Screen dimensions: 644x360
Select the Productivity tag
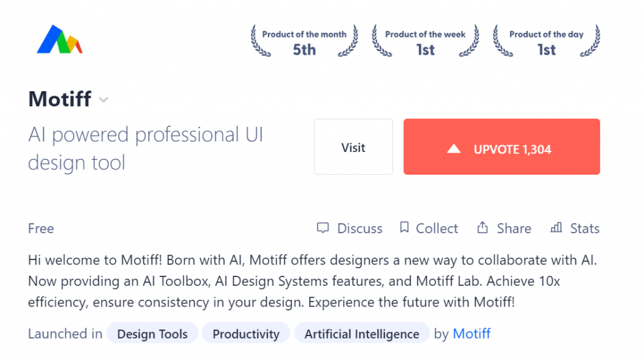pos(246,334)
